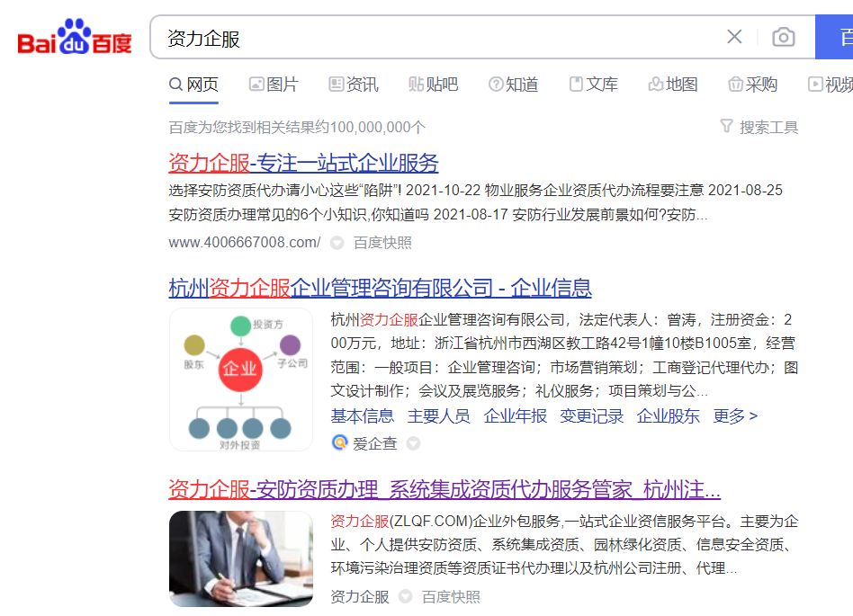
Task: Click the 知道 question mark icon
Action: [496, 85]
